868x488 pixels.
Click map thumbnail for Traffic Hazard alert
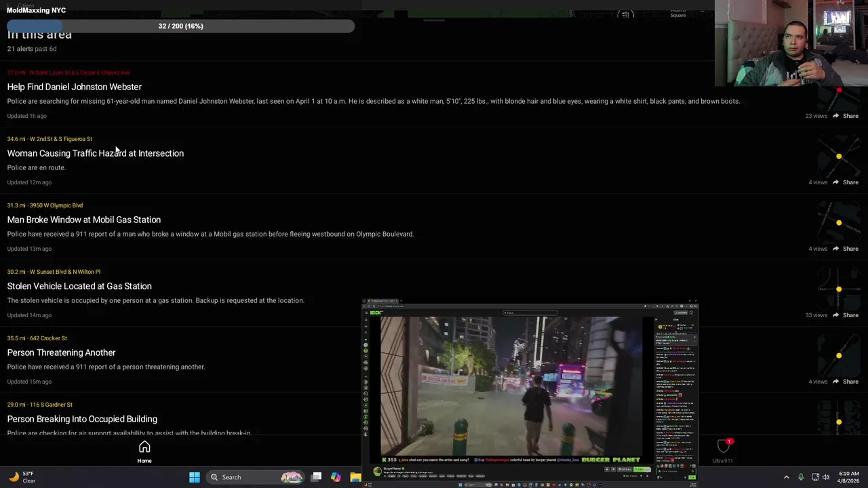[x=839, y=157]
